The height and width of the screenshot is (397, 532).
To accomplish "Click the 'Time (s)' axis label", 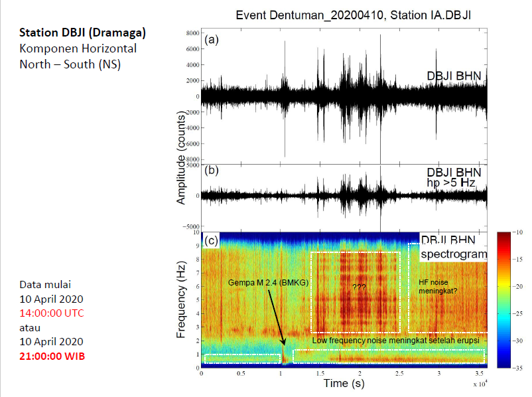I will pyautogui.click(x=344, y=383).
